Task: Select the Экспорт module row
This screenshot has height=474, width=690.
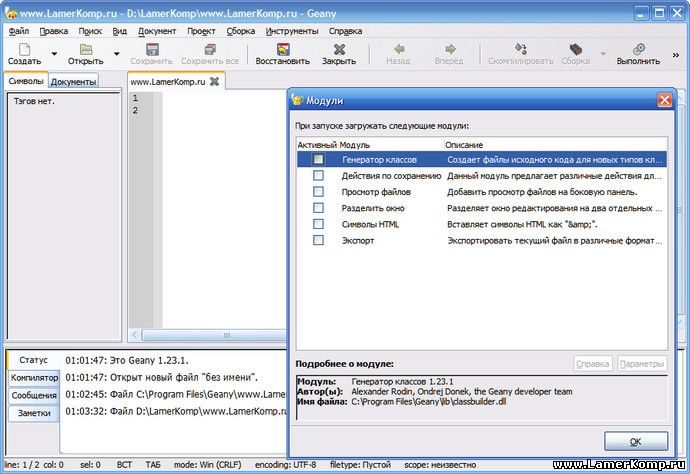Action: pos(358,241)
